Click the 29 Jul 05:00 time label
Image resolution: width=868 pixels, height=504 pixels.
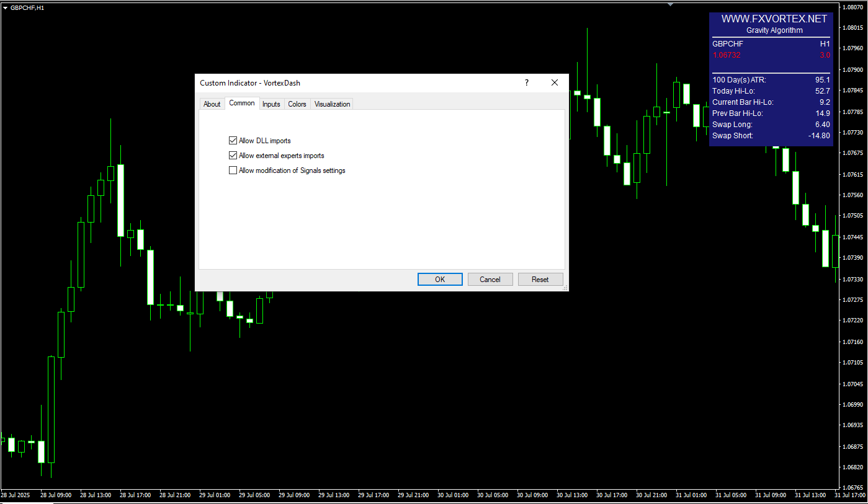pyautogui.click(x=254, y=496)
